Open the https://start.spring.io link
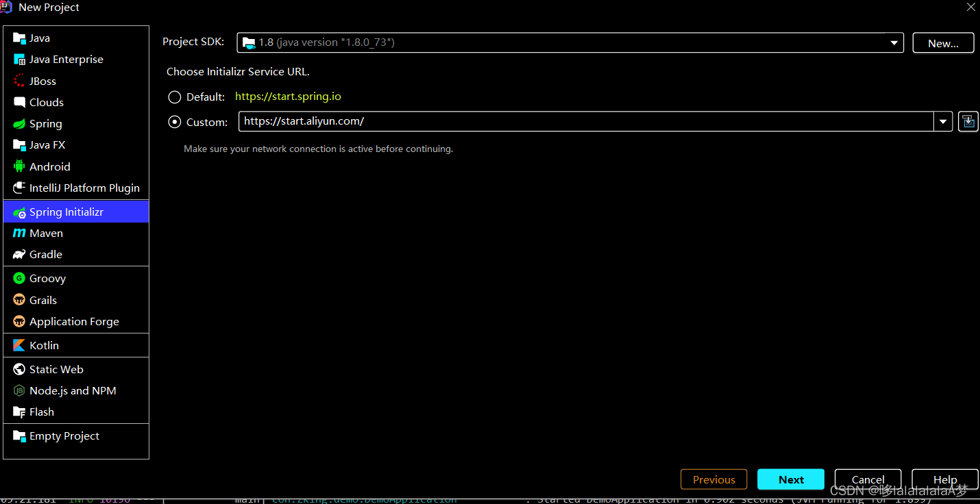The height and width of the screenshot is (504, 980). [288, 97]
